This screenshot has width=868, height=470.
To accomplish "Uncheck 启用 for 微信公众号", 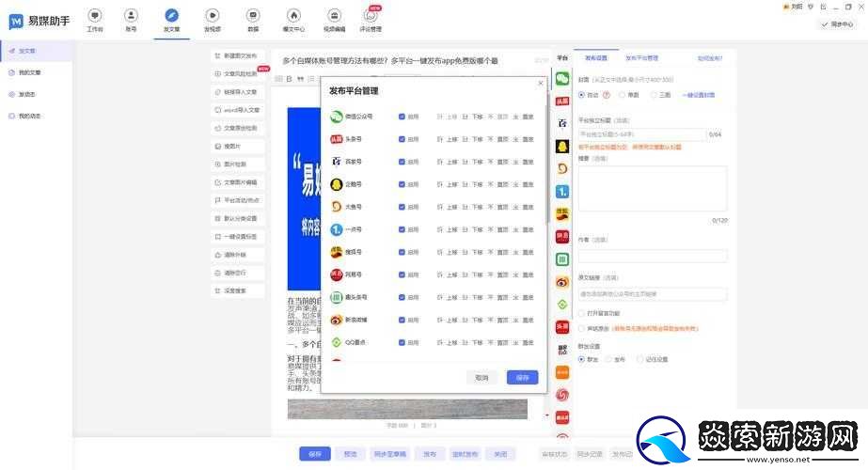I will 402,117.
